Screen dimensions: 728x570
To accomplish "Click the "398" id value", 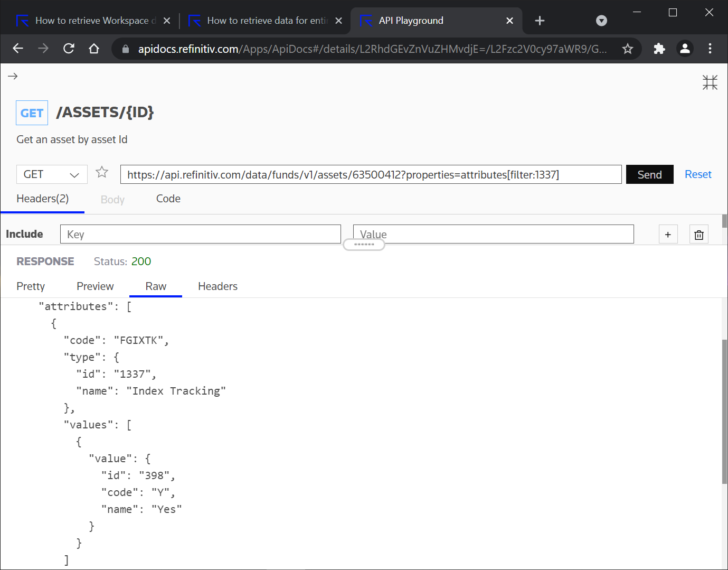I will tap(154, 475).
